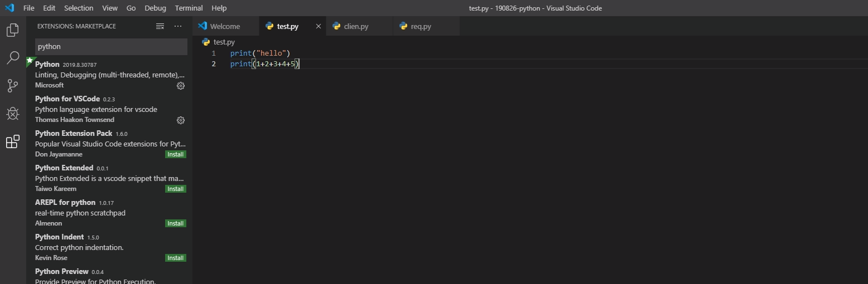Switch to the clien.py tab
Viewport: 868px width, 284px height.
pos(360,26)
